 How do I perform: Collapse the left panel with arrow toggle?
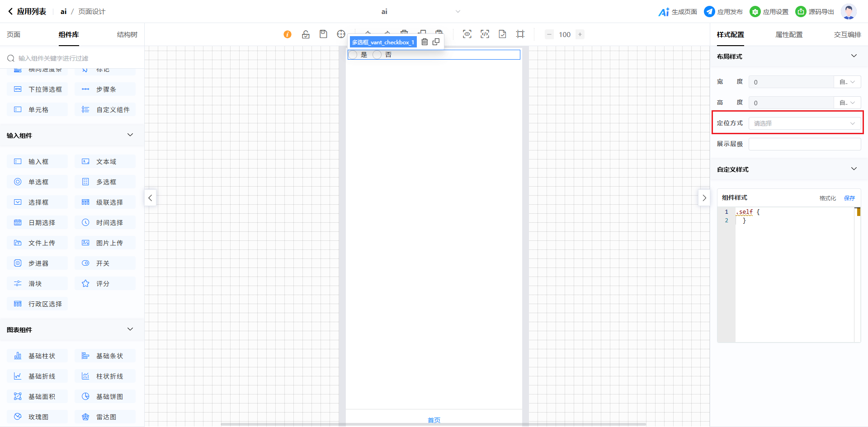150,198
